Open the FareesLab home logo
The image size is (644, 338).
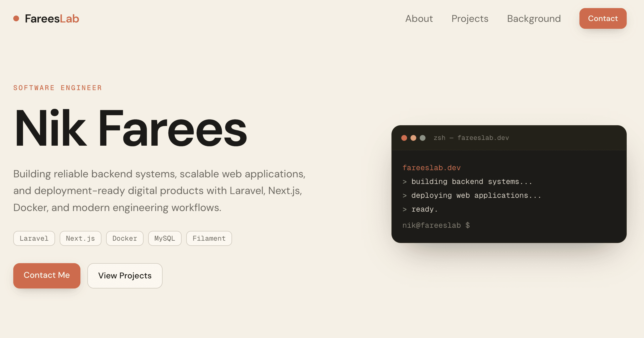(x=46, y=18)
